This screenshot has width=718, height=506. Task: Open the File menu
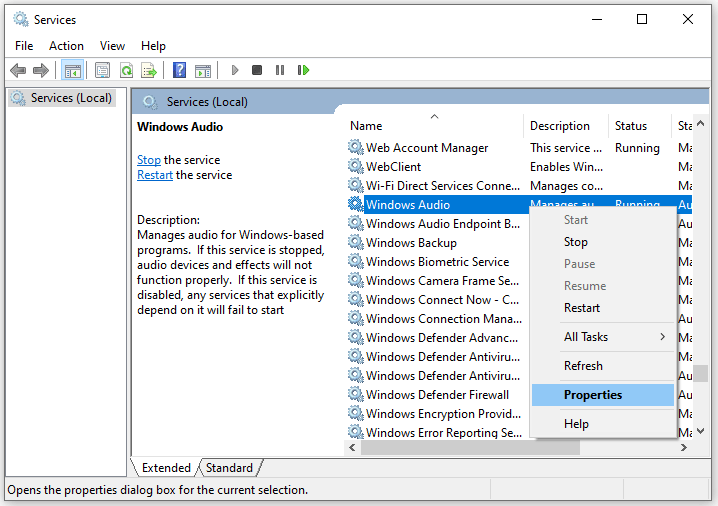(x=24, y=46)
